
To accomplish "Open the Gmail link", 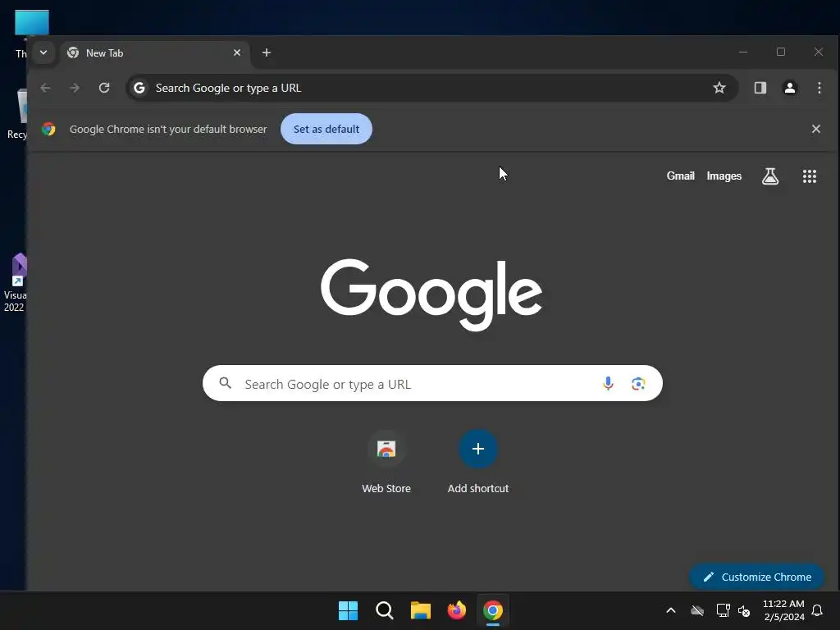I will (680, 176).
